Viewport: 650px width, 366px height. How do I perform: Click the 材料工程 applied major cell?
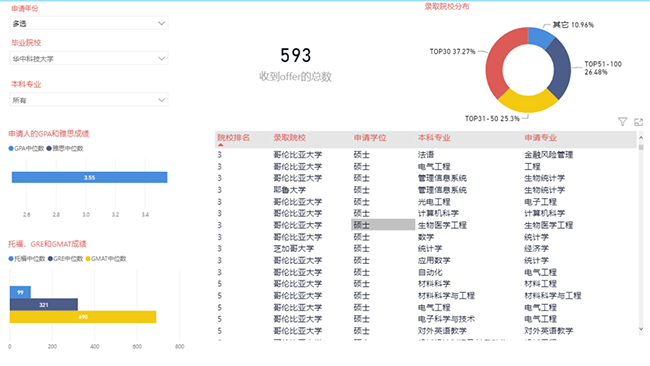pyautogui.click(x=541, y=284)
